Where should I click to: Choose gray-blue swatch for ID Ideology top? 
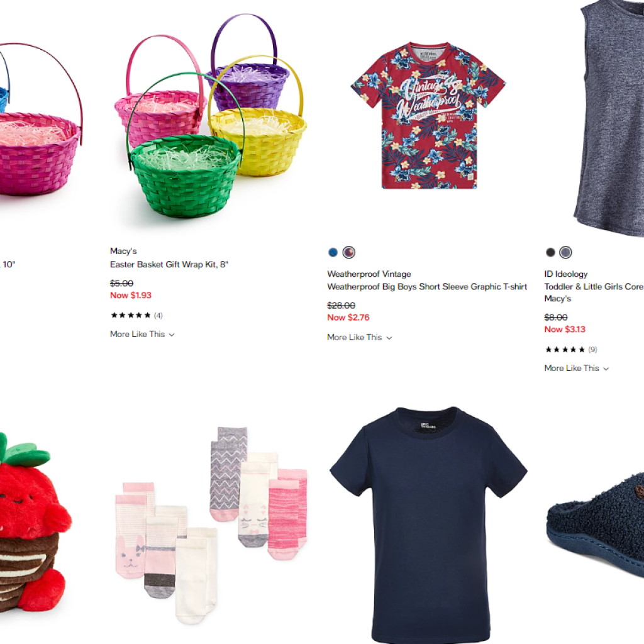(565, 252)
